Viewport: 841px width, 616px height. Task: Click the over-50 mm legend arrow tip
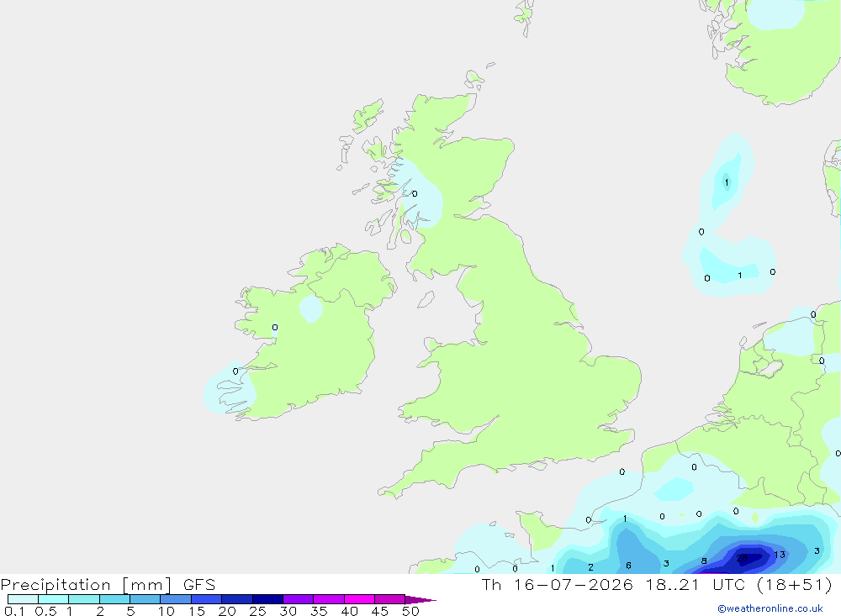[420, 600]
